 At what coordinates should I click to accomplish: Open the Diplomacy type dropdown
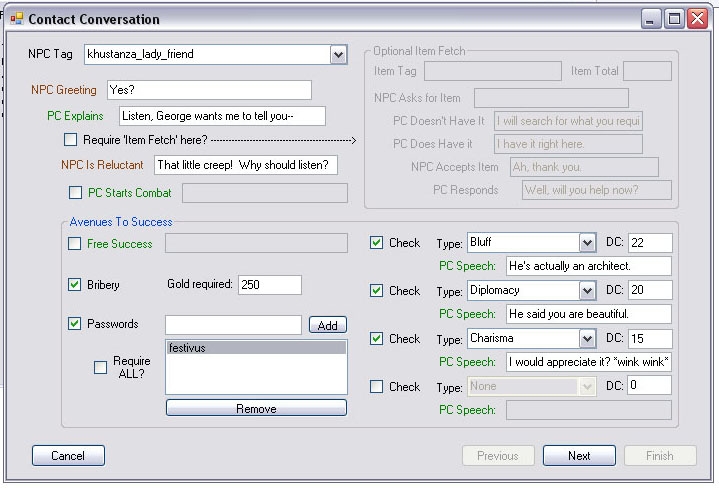click(586, 291)
